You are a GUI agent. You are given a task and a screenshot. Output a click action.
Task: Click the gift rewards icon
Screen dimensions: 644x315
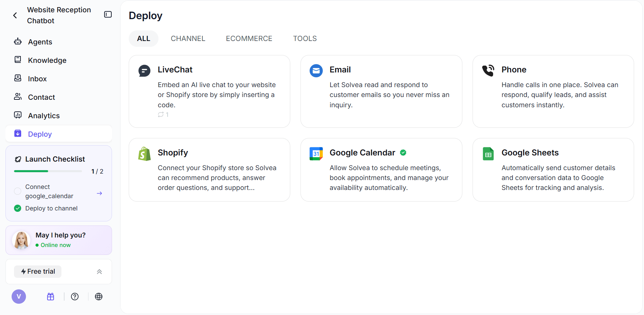tap(51, 297)
